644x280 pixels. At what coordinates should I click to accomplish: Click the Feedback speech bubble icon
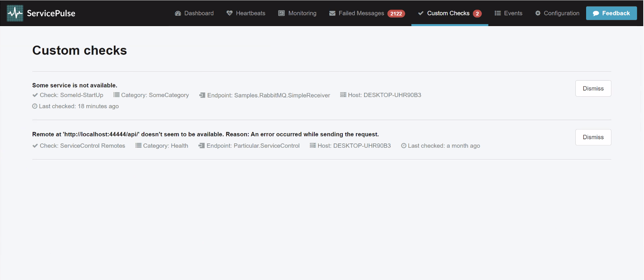click(596, 13)
